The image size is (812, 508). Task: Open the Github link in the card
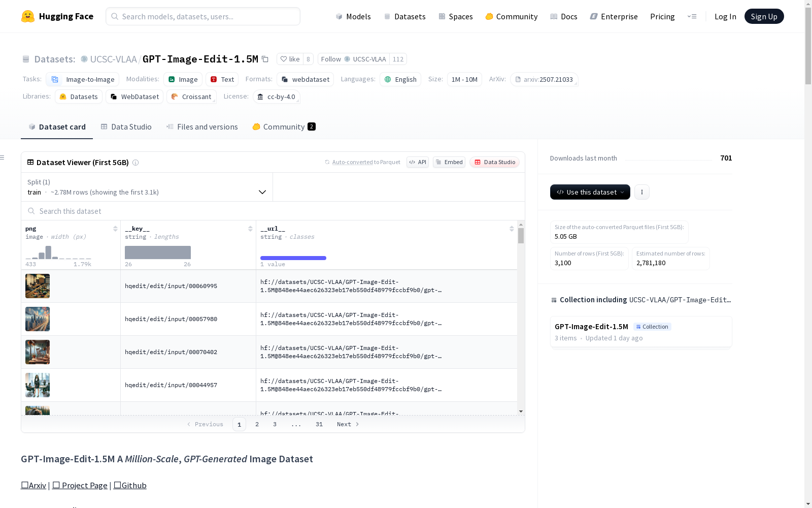130,485
